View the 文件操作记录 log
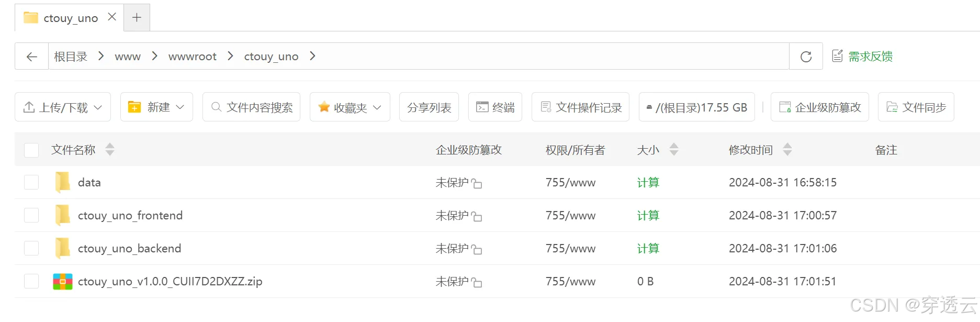980x322 pixels. pyautogui.click(x=581, y=107)
